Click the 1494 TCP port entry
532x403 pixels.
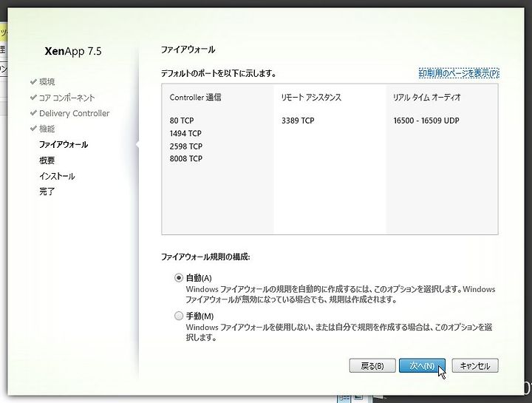pyautogui.click(x=185, y=133)
